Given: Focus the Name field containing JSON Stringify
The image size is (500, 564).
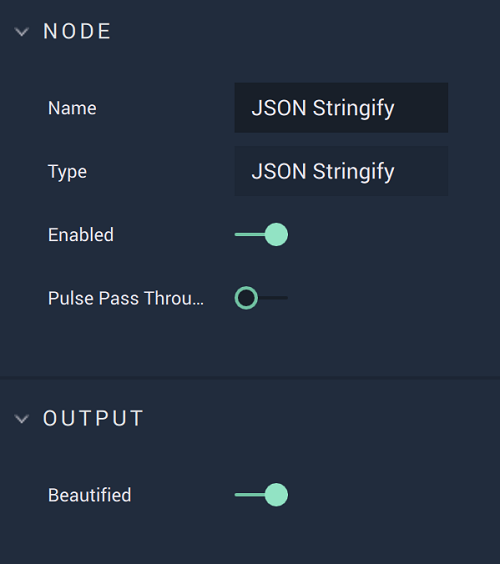Looking at the screenshot, I should (341, 108).
